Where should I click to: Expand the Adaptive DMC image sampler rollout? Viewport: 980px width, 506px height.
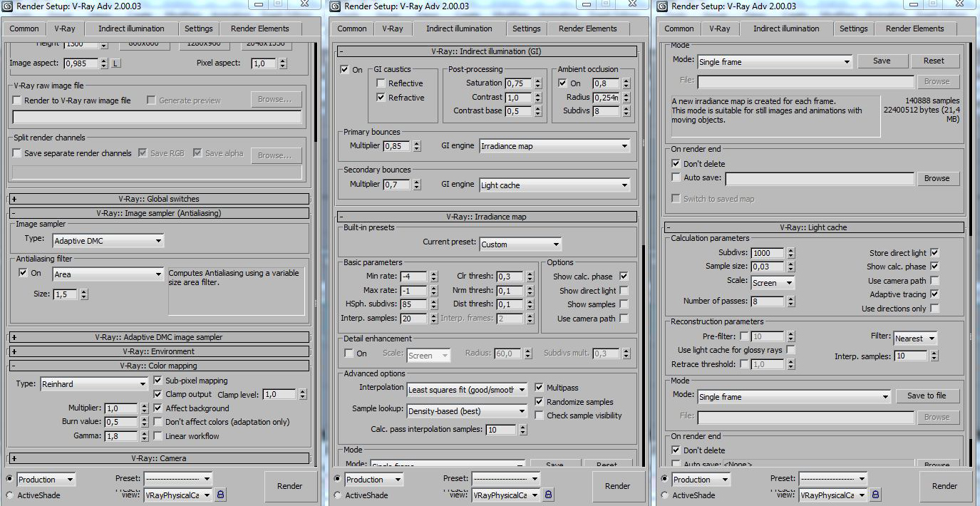click(159, 337)
